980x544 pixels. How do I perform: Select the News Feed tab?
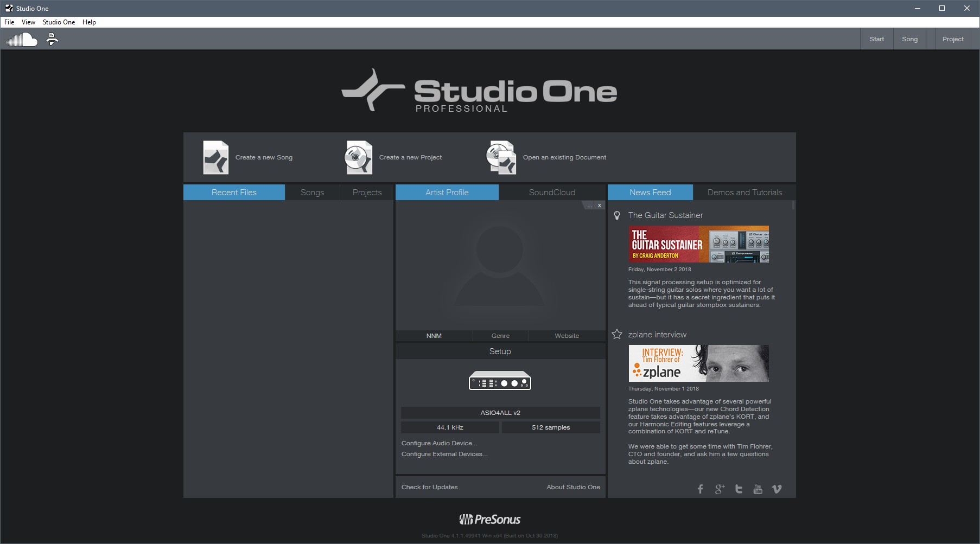pyautogui.click(x=650, y=193)
